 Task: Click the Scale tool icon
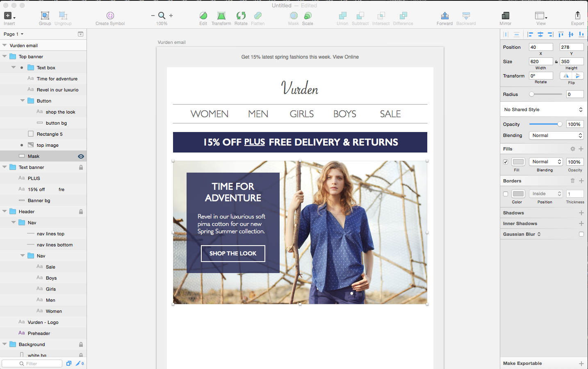(308, 16)
